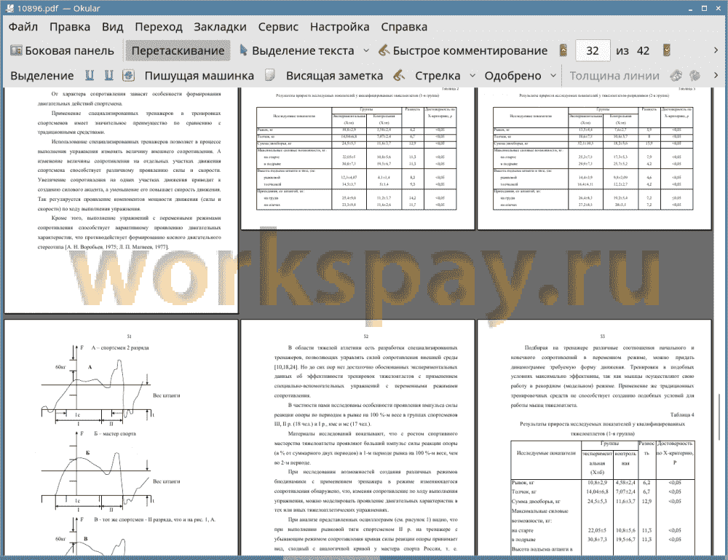
Task: Click the Okular app icon in title bar
Action: tap(9, 8)
